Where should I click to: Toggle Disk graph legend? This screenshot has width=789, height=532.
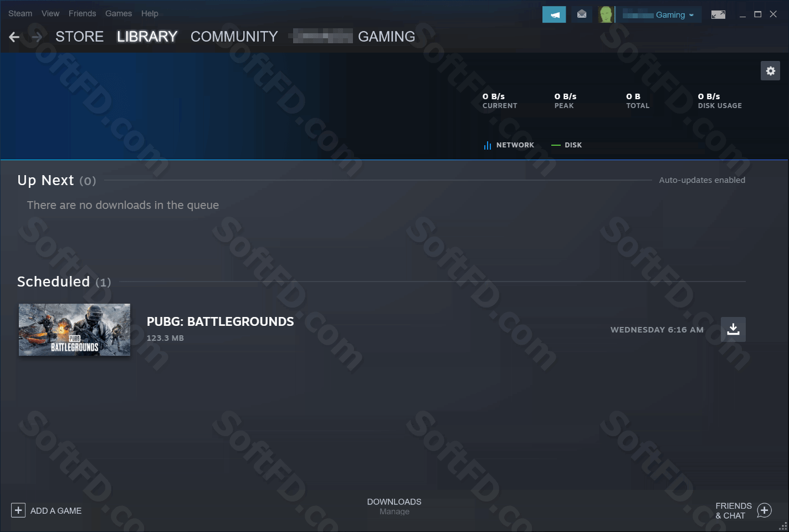point(566,145)
